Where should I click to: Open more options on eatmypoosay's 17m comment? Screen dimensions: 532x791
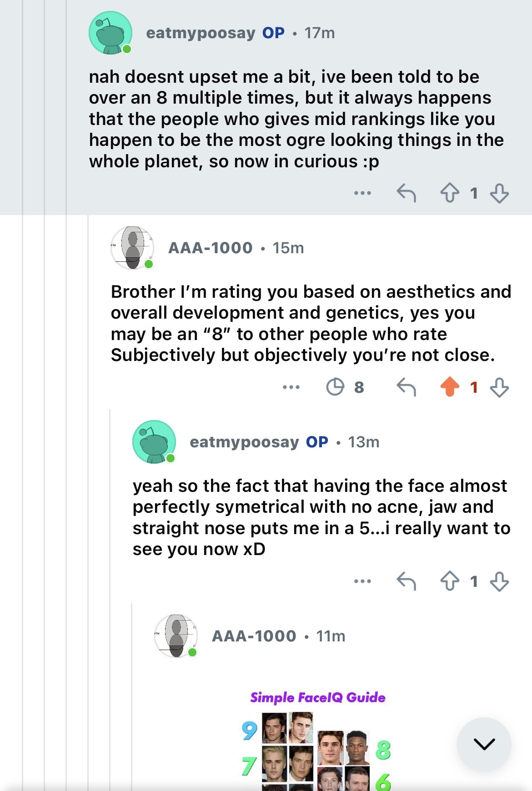[362, 193]
